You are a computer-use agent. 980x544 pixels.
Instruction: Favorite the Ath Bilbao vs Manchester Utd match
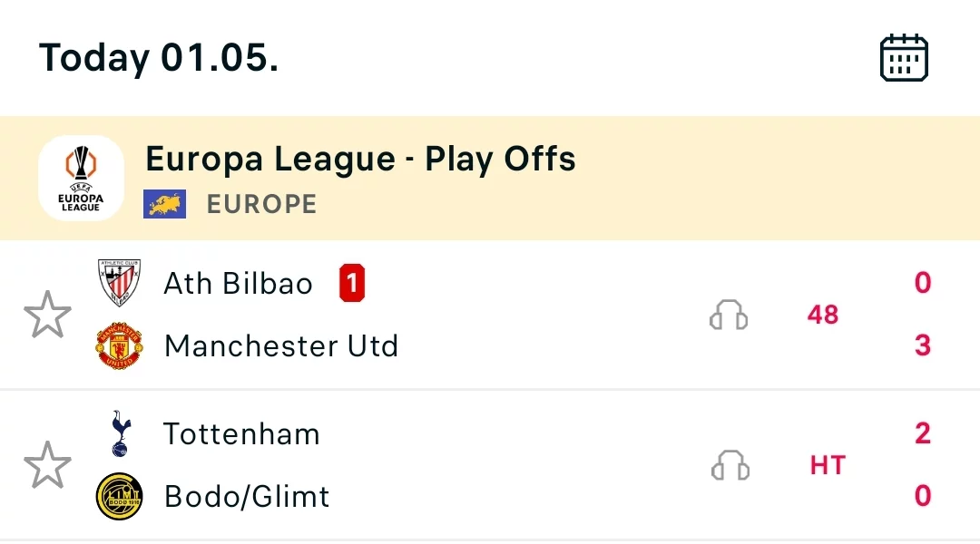pos(47,315)
